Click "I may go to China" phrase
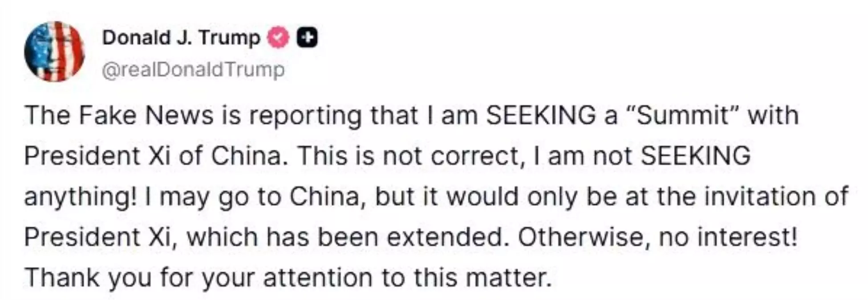 [258, 196]
